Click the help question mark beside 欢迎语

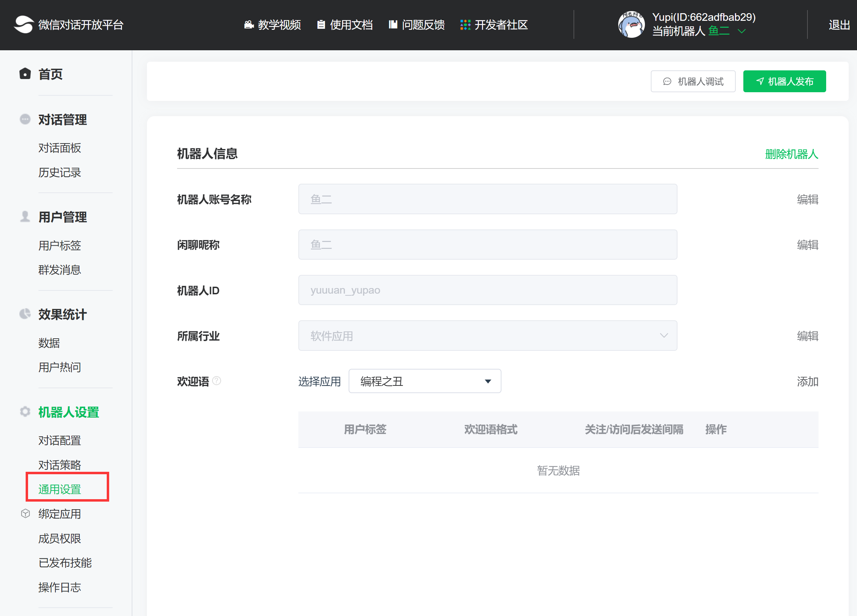(217, 381)
